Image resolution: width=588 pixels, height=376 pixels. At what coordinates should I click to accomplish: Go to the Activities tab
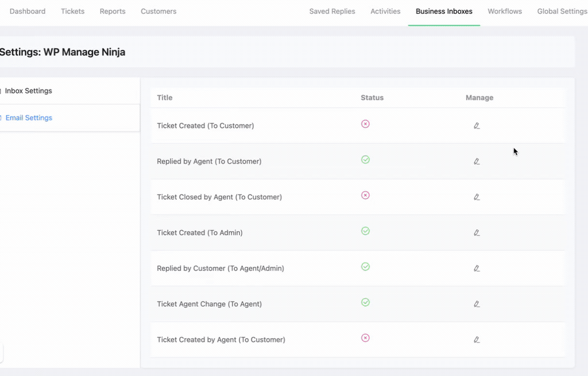point(385,11)
